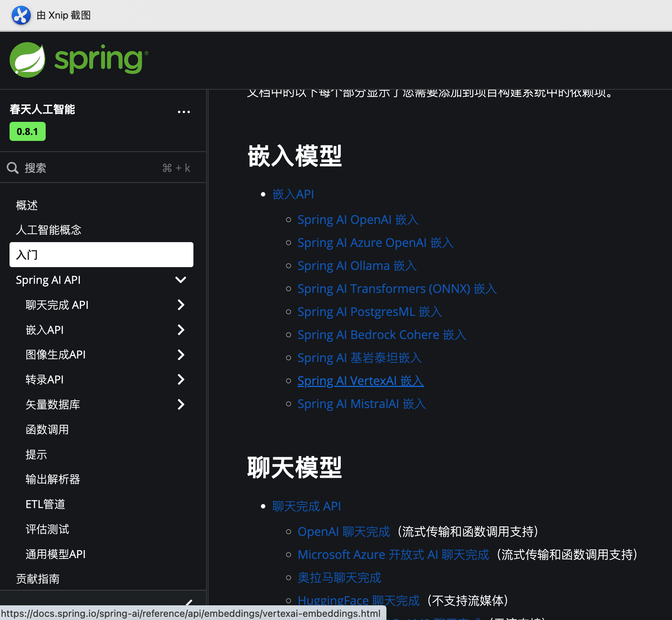This screenshot has width=672, height=620.
Task: Expand the 图像生成API chevron
Action: click(x=181, y=354)
